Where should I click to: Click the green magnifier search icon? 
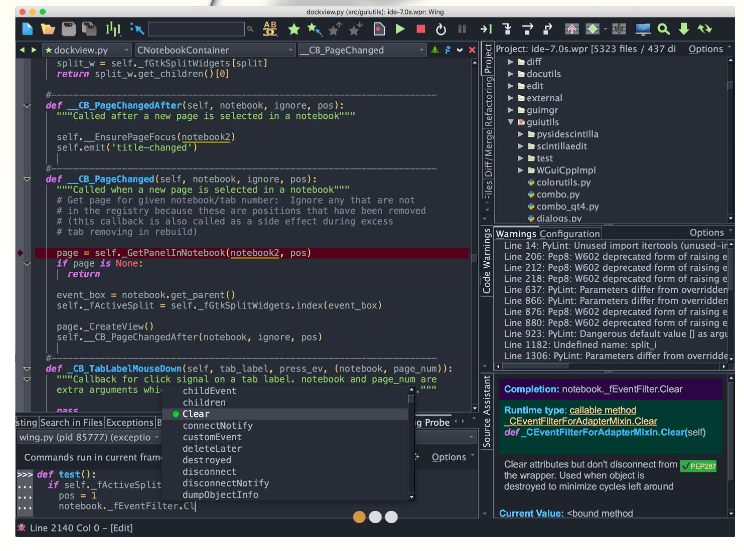click(663, 29)
